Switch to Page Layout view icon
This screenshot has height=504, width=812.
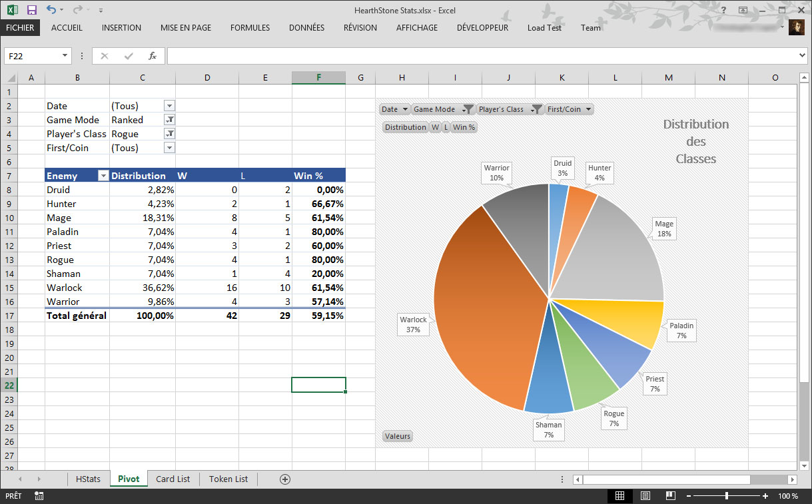pyautogui.click(x=645, y=496)
